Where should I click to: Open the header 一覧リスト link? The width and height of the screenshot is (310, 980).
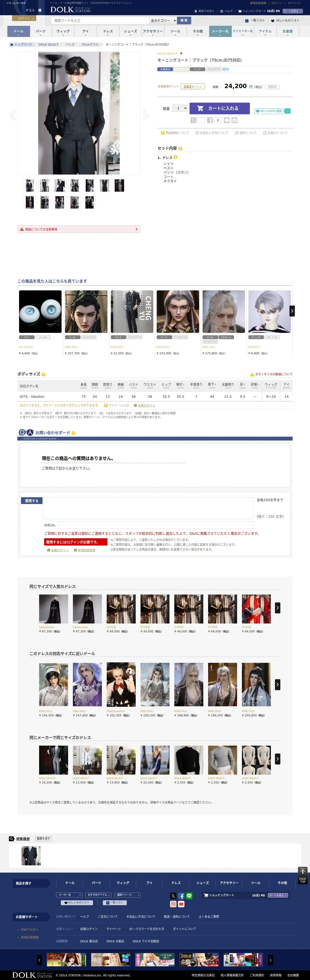255,21
